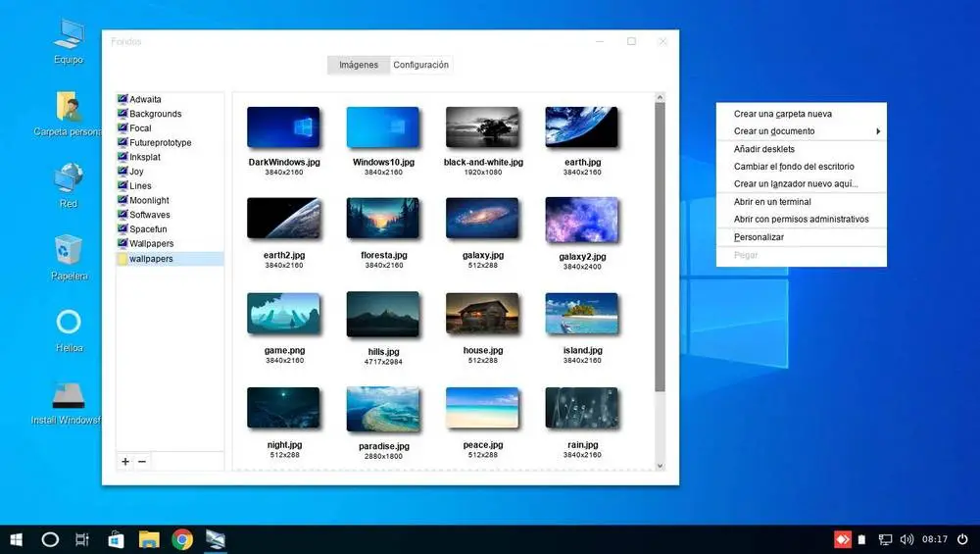Open the Papelera recycle bin icon
The image size is (980, 554).
69,258
